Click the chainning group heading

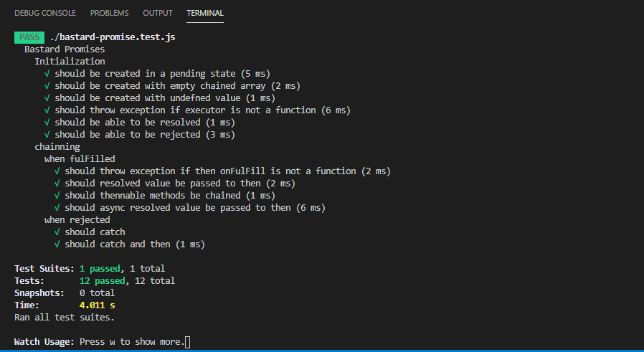point(57,147)
